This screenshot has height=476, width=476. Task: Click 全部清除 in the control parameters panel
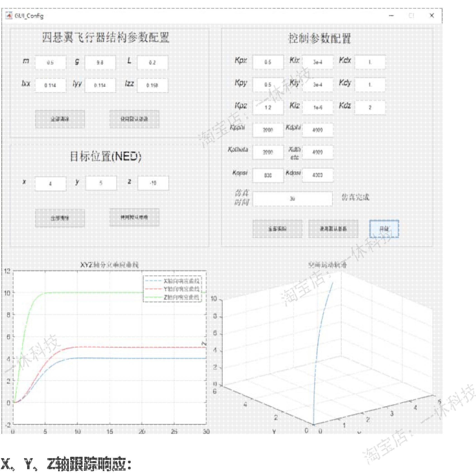pyautogui.click(x=277, y=229)
